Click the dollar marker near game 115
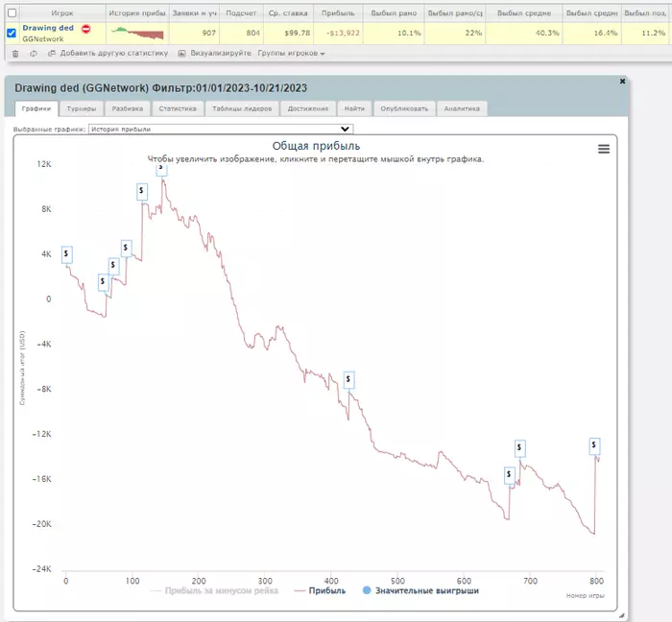This screenshot has width=672, height=622. 142,191
